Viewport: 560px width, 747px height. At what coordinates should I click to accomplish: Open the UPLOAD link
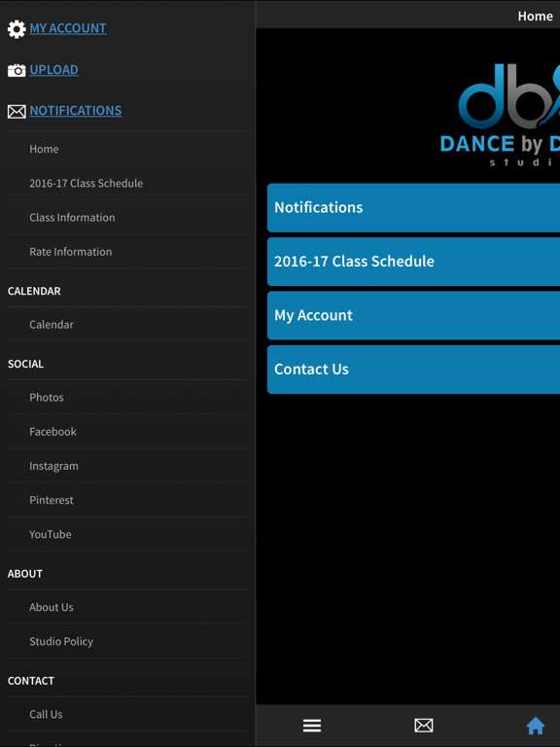(53, 70)
